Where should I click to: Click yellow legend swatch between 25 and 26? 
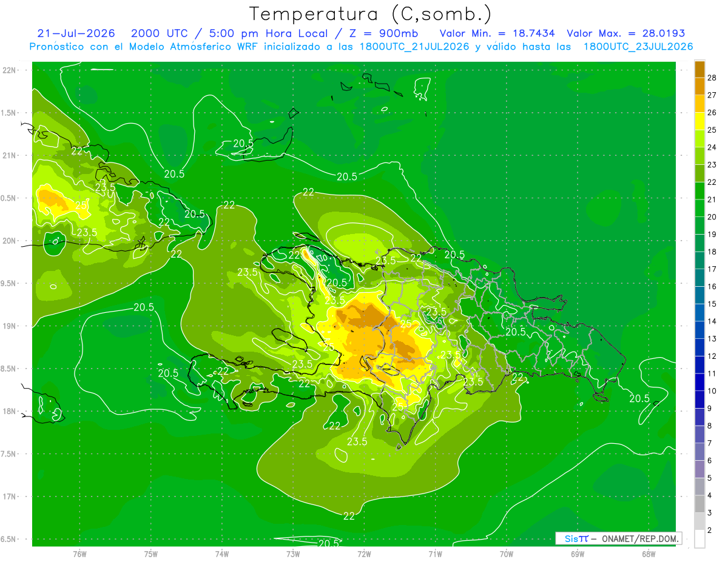click(699, 121)
